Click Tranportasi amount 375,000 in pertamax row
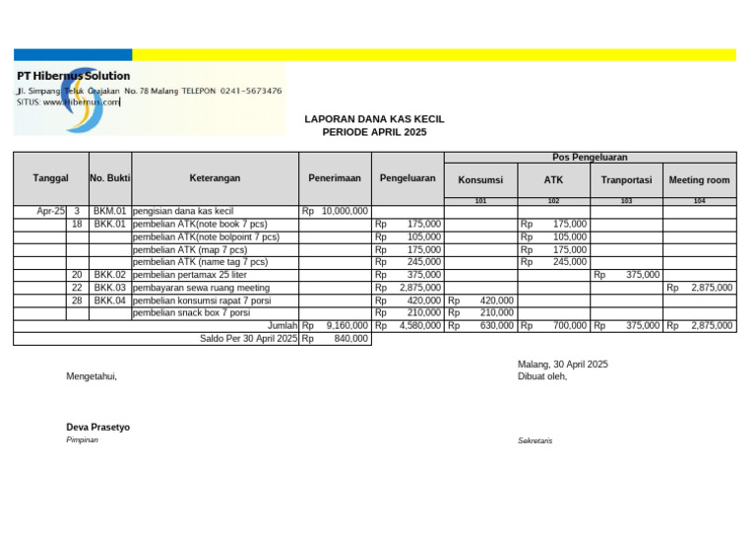Screen dimensions: 756x535 (x=626, y=275)
